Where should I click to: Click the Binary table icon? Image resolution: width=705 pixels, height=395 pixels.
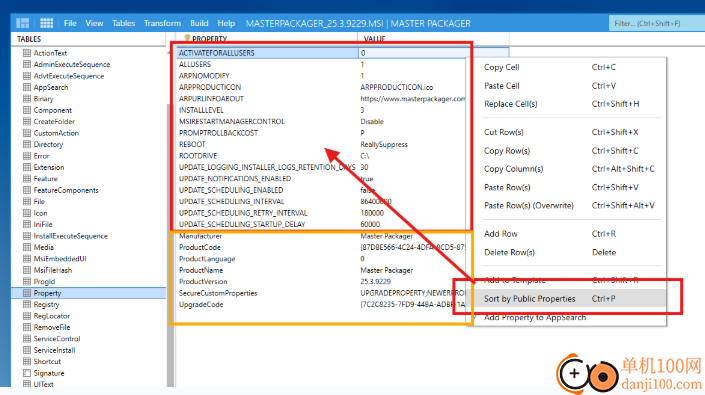(x=27, y=98)
